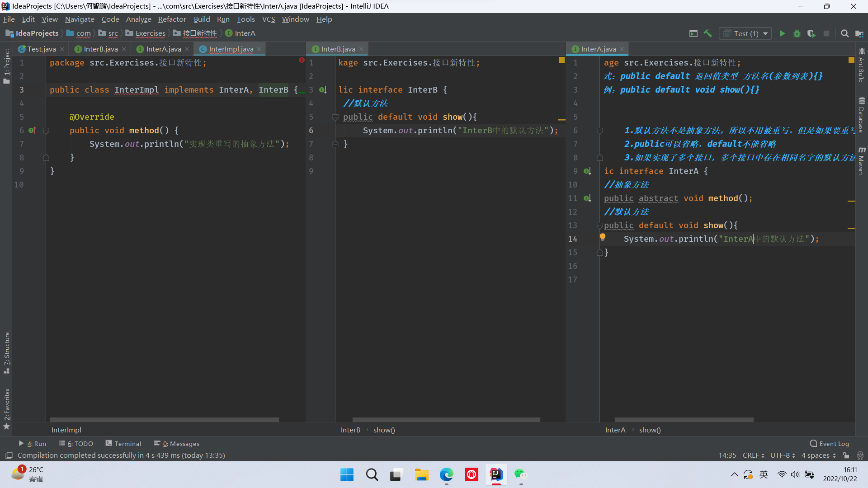Open the Test (1) run configuration dropdown
This screenshot has height=488, width=868.
(x=746, y=33)
